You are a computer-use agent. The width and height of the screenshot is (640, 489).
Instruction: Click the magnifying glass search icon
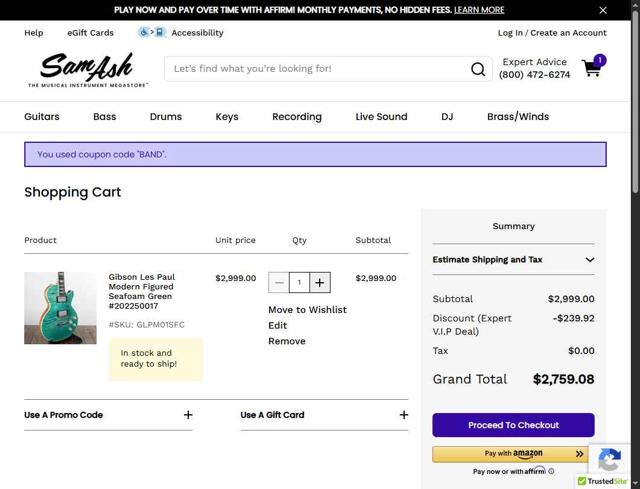click(x=478, y=69)
